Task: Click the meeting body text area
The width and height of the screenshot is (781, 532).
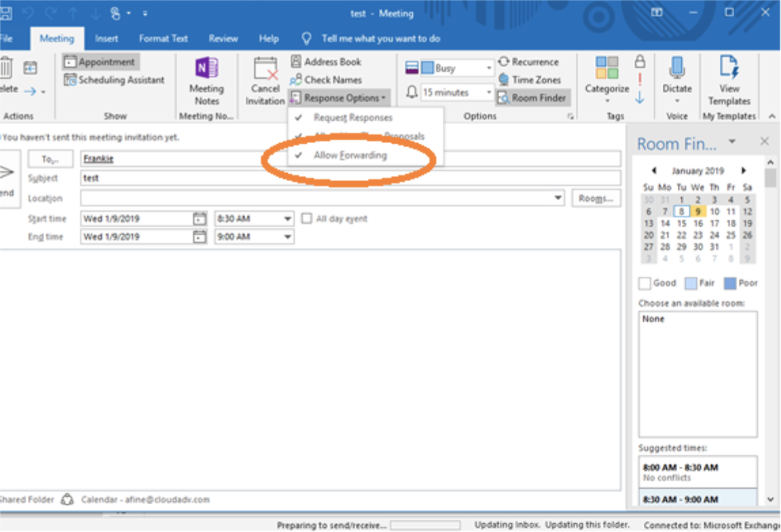Action: 310,369
